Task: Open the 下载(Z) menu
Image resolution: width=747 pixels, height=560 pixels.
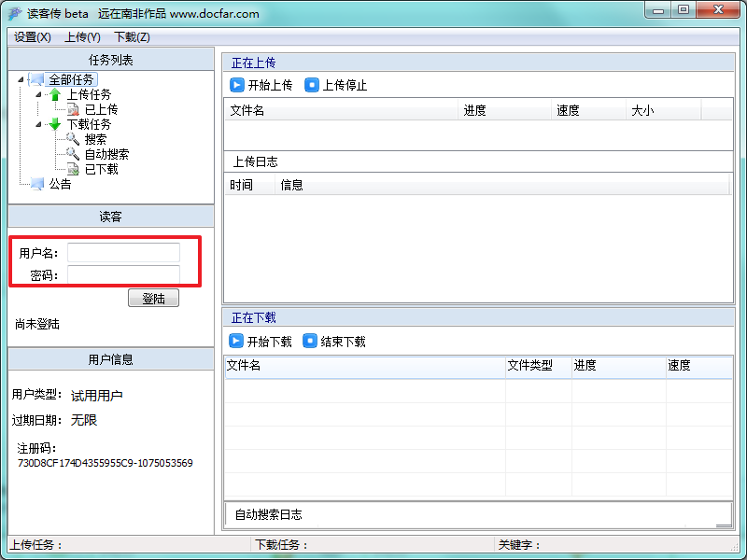Action: 132,37
